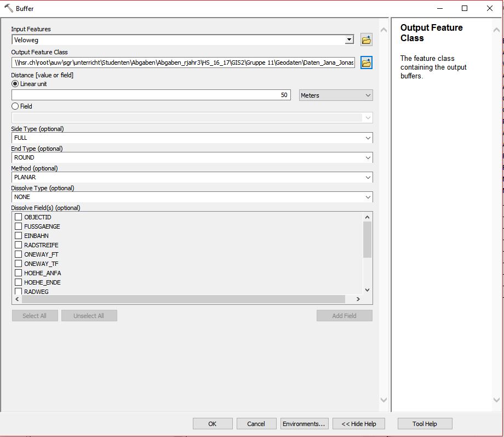Select the Field radio button
The width and height of the screenshot is (504, 437).
pyautogui.click(x=15, y=106)
